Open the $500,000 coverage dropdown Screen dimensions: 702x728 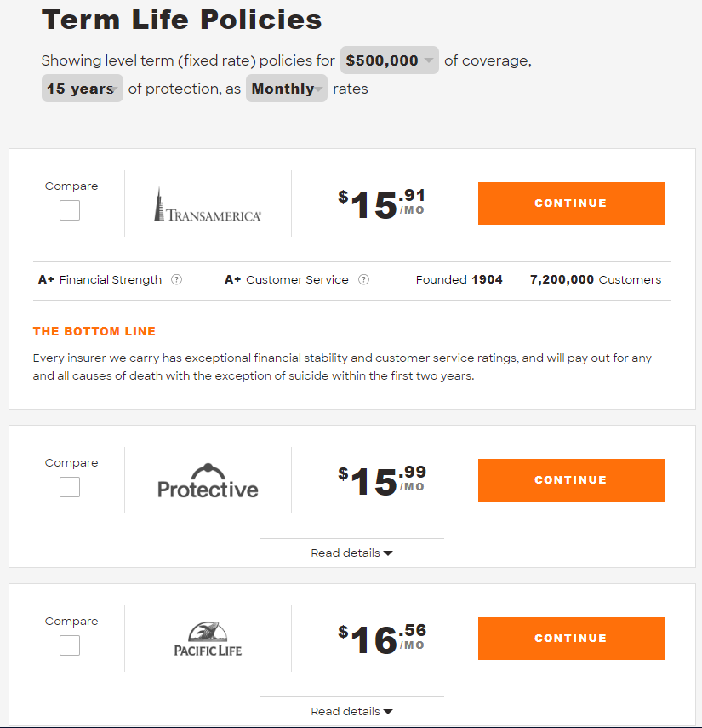(x=389, y=60)
